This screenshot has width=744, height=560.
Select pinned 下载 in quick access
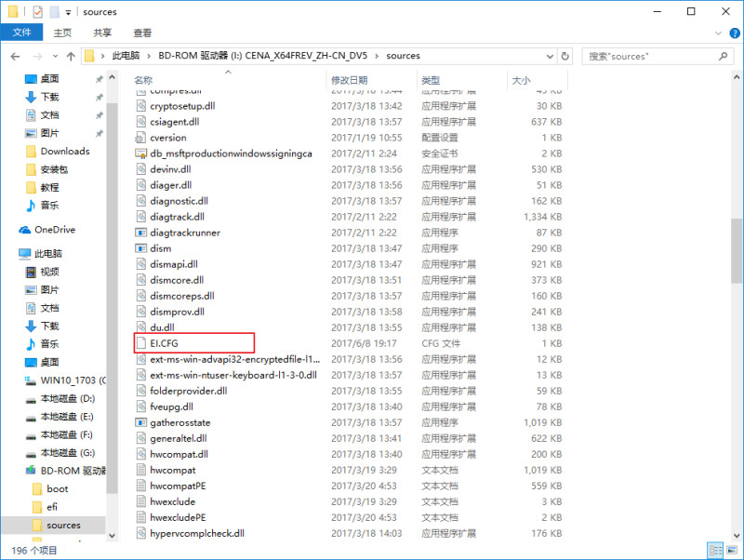click(x=49, y=97)
